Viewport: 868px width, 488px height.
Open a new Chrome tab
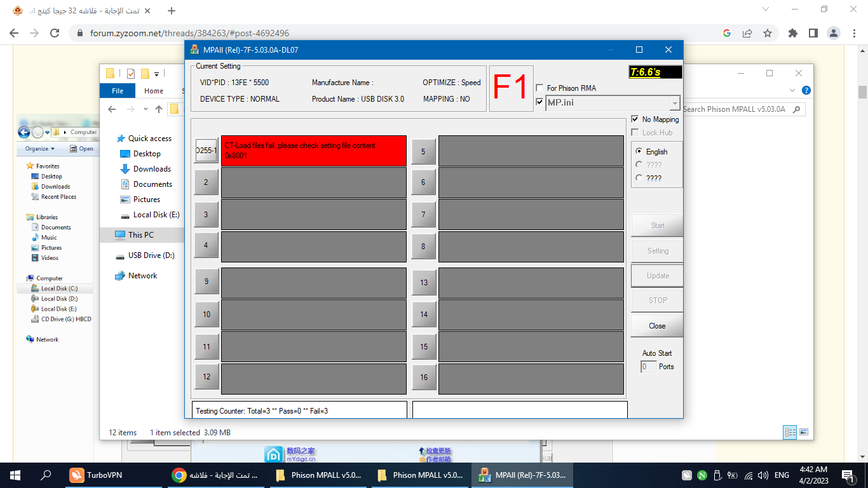point(172,11)
